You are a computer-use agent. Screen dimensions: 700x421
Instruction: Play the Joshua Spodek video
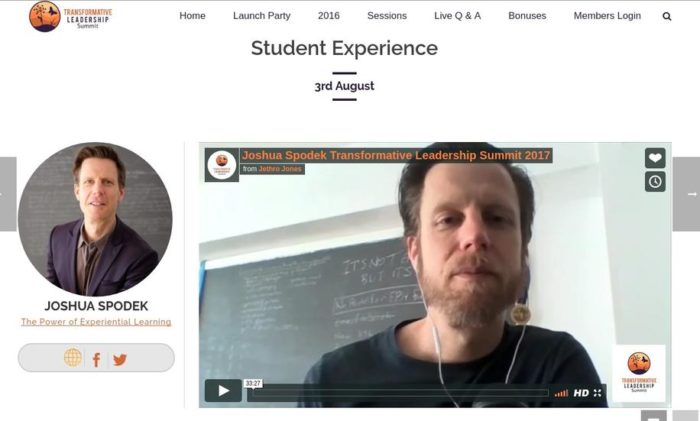[x=223, y=391]
